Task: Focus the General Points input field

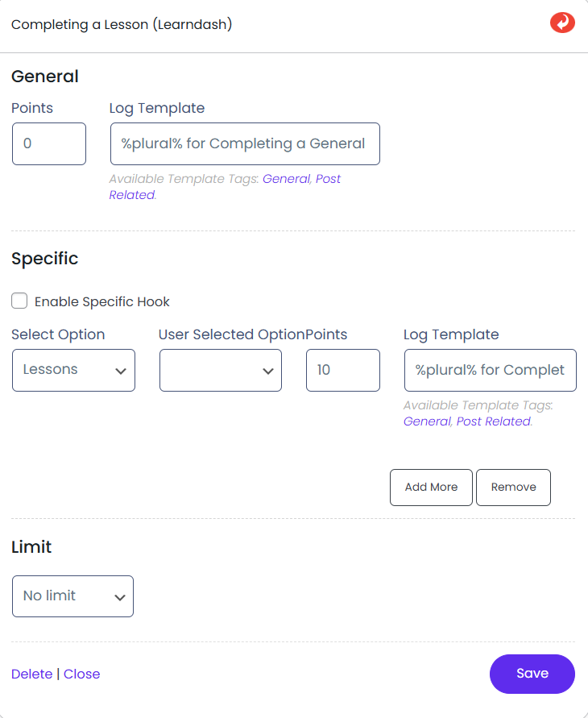Action: pos(49,144)
